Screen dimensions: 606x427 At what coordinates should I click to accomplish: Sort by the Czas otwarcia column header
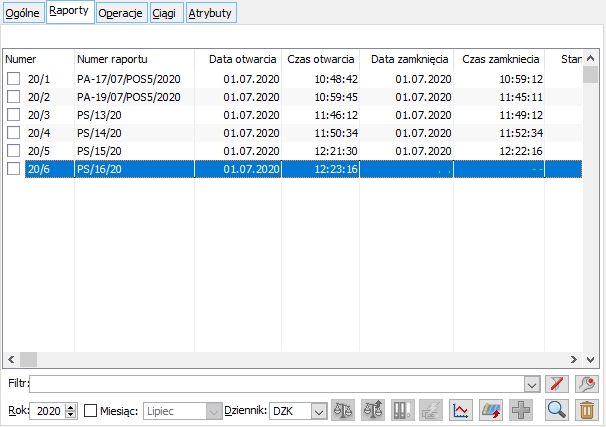click(x=320, y=59)
